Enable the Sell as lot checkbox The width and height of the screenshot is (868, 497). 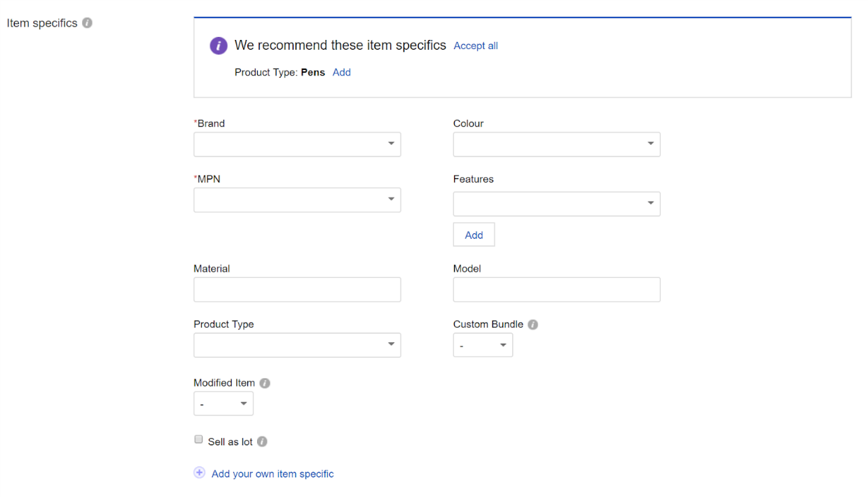[198, 440]
